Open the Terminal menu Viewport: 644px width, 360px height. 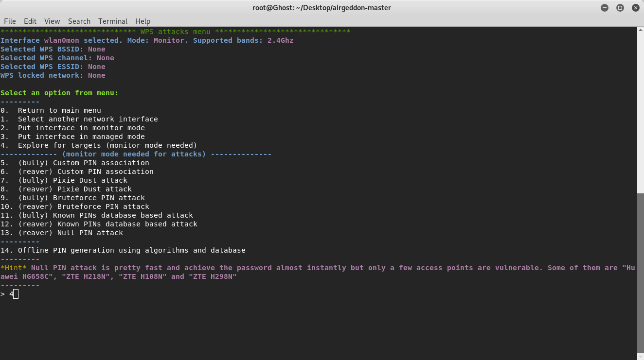pyautogui.click(x=113, y=21)
